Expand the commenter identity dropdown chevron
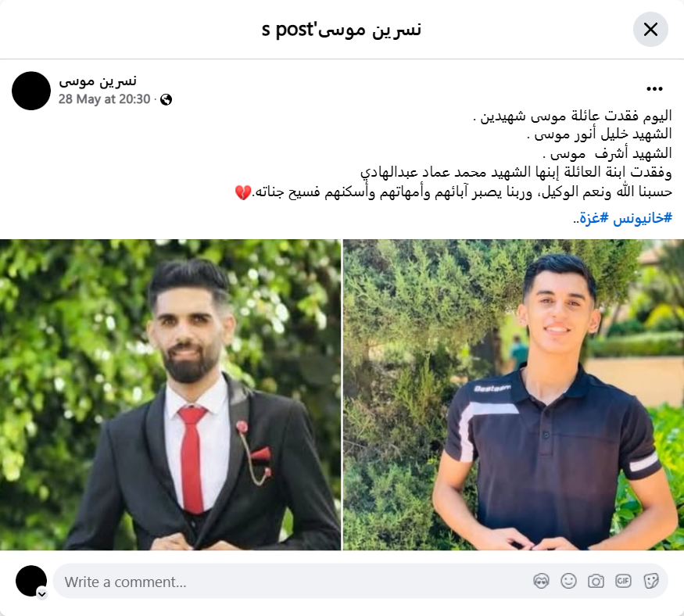 pos(42,594)
